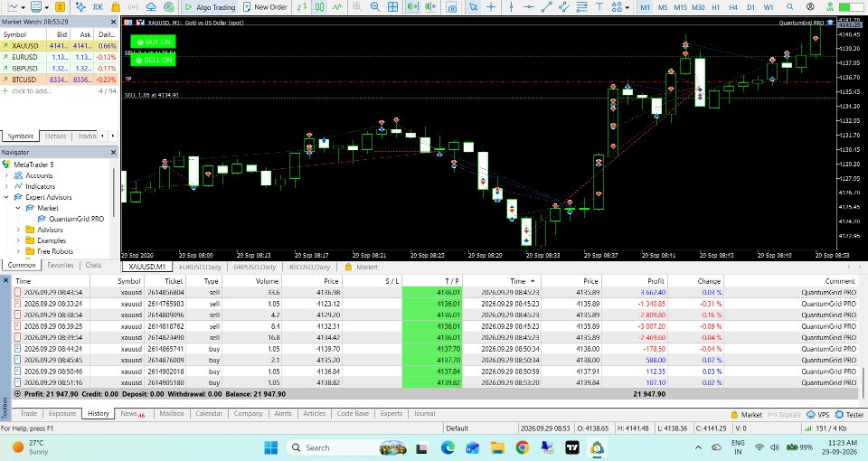Open the new chart toolbar icon
The height and width of the screenshot is (461, 868).
pyautogui.click(x=14, y=7)
